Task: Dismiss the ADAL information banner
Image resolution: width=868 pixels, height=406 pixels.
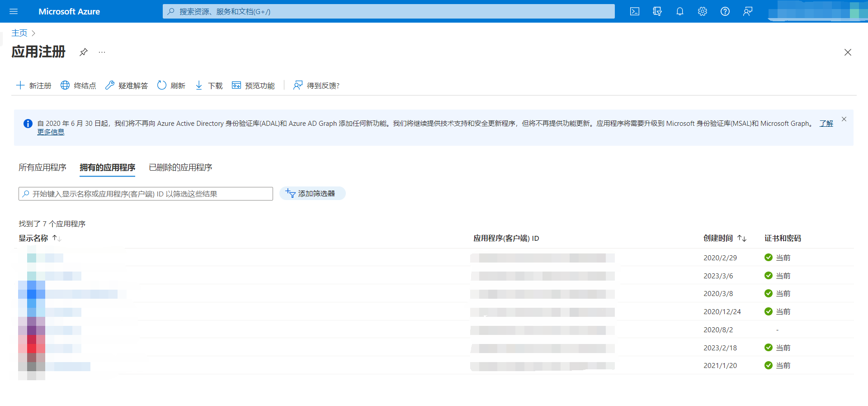Action: click(844, 119)
